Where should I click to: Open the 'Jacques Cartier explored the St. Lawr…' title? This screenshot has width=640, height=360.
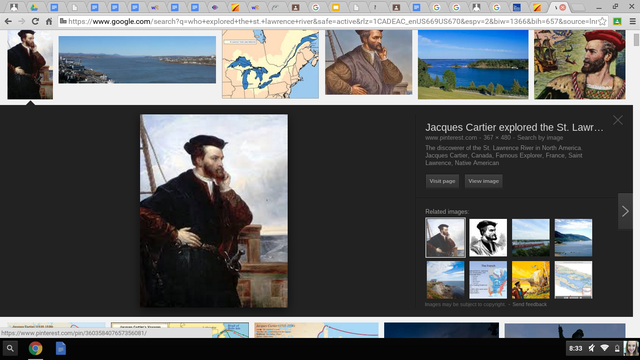tap(514, 127)
